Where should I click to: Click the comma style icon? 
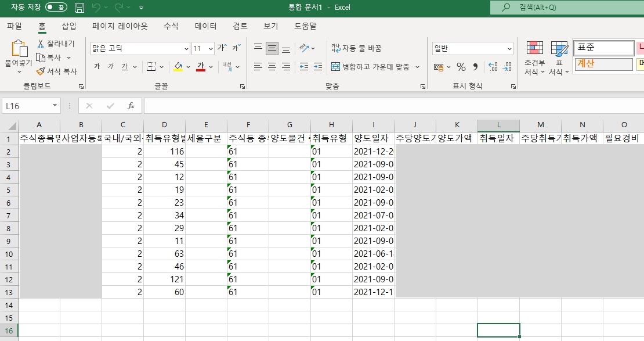point(476,66)
